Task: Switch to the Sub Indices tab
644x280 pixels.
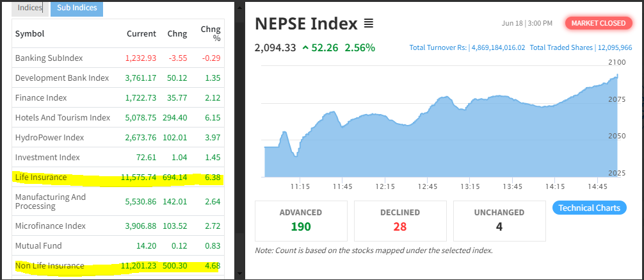Action: [77, 8]
